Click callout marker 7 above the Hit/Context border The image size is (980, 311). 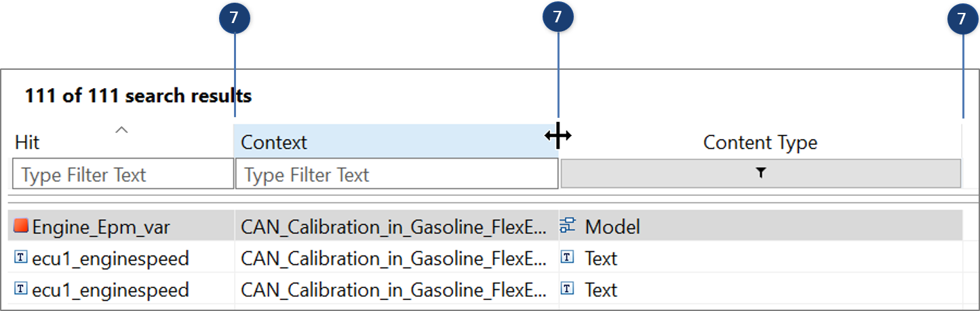235,18
